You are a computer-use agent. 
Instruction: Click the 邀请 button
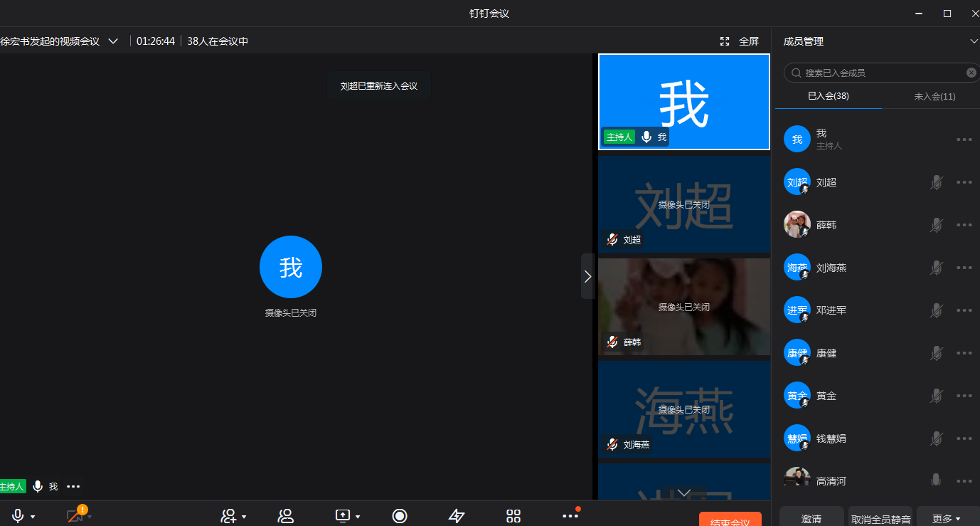point(811,518)
